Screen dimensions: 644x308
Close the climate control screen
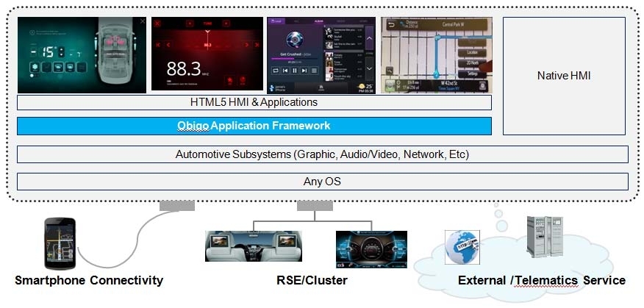coord(142,22)
